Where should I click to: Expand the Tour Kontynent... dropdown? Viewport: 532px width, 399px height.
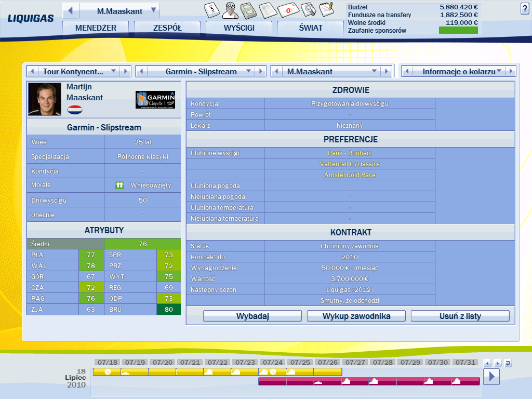pos(114,71)
